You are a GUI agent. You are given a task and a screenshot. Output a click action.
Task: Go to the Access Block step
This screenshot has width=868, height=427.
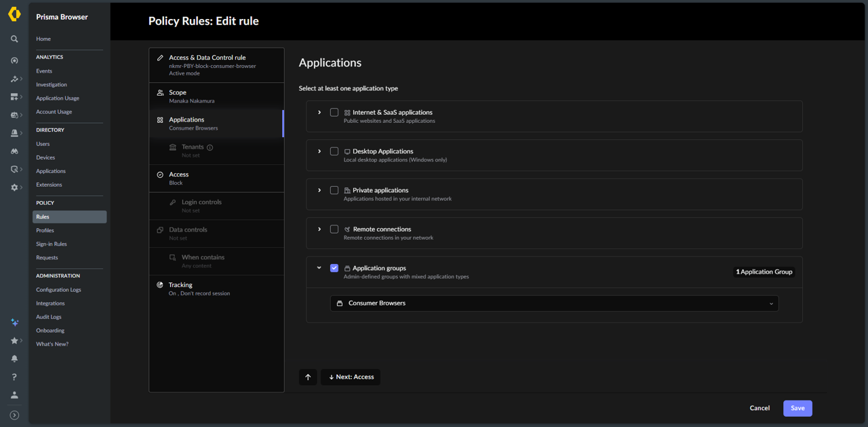tap(216, 179)
